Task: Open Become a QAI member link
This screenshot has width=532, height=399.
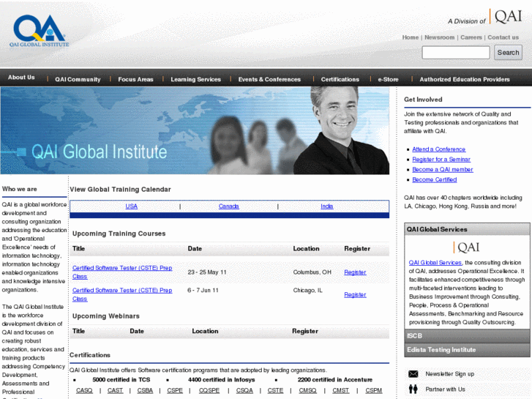Action: coord(443,169)
